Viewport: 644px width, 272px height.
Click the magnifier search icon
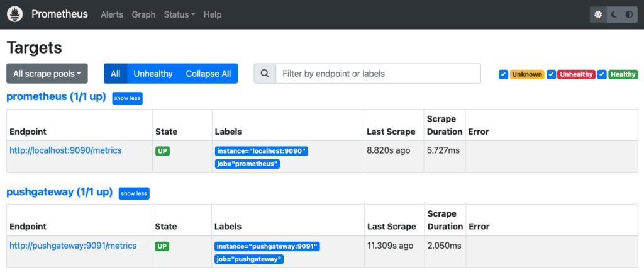(265, 74)
